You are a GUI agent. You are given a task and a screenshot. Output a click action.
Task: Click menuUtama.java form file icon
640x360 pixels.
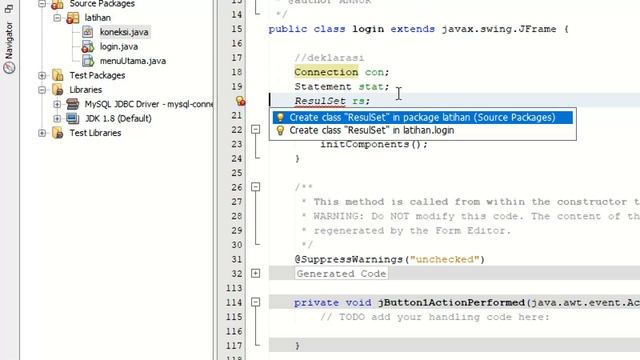[88, 61]
